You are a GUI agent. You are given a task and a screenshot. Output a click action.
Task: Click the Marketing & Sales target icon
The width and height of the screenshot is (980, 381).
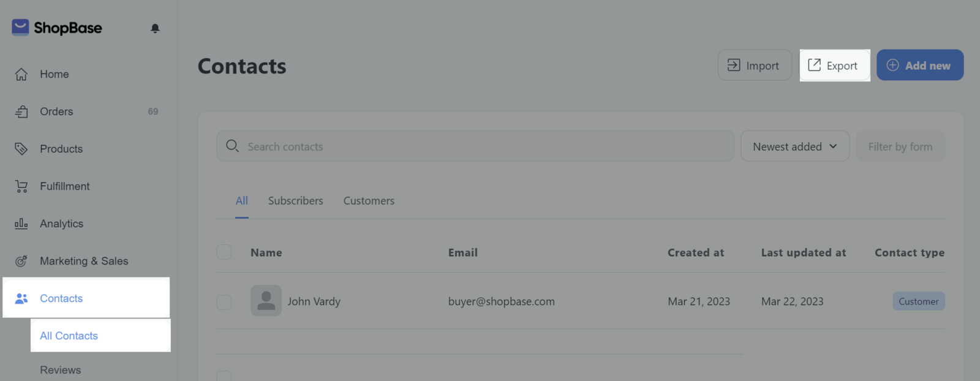click(21, 261)
